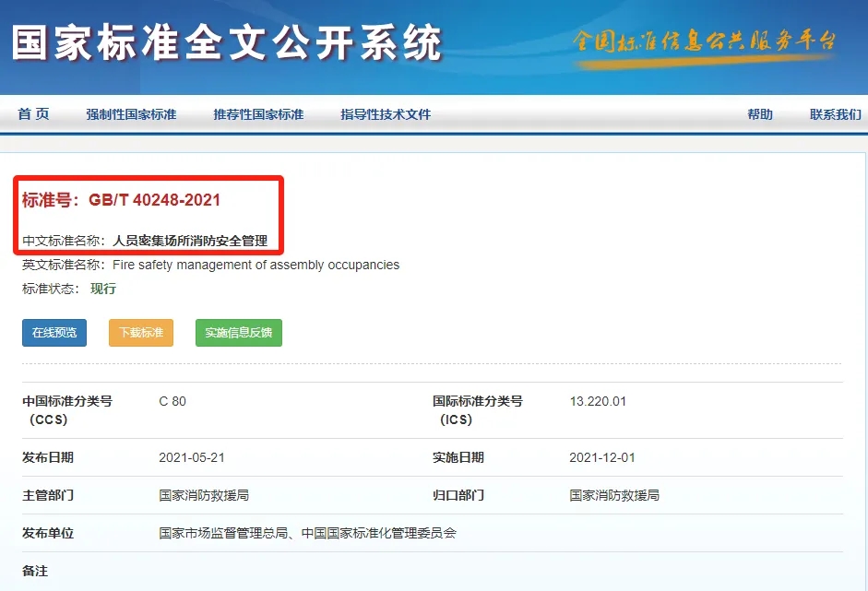
Task: Open the 联系我们 page
Action: [x=836, y=114]
